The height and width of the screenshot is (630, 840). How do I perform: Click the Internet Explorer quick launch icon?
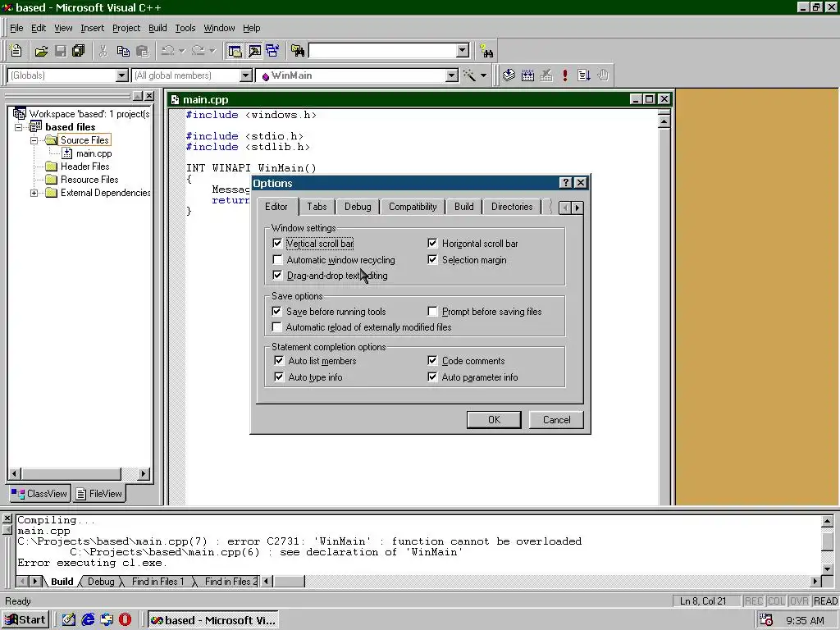coord(88,619)
